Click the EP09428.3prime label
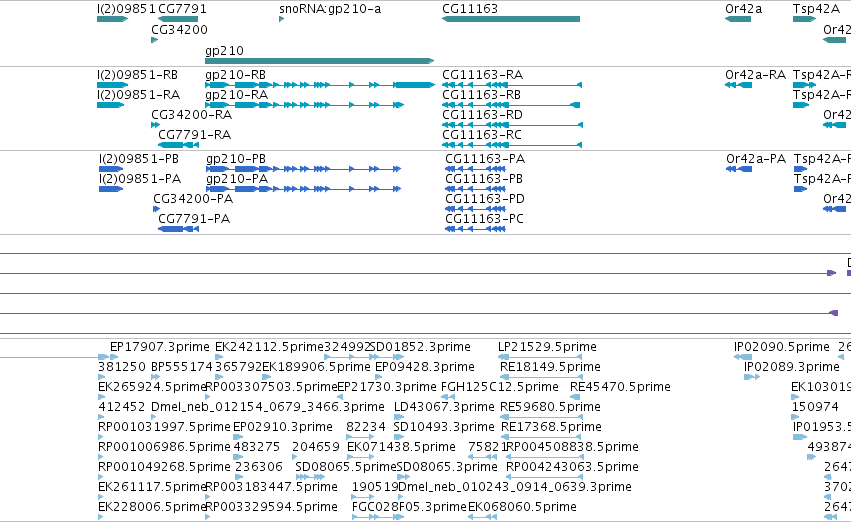 tap(425, 367)
